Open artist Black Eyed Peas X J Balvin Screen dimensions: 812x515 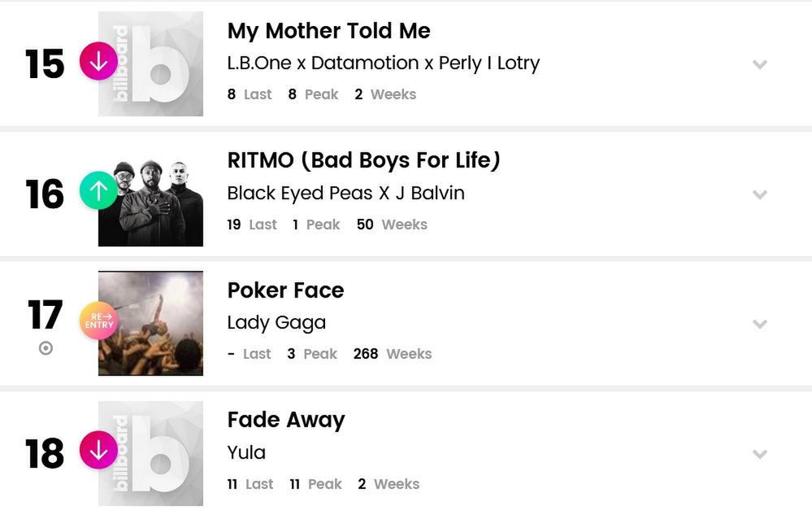coord(346,194)
